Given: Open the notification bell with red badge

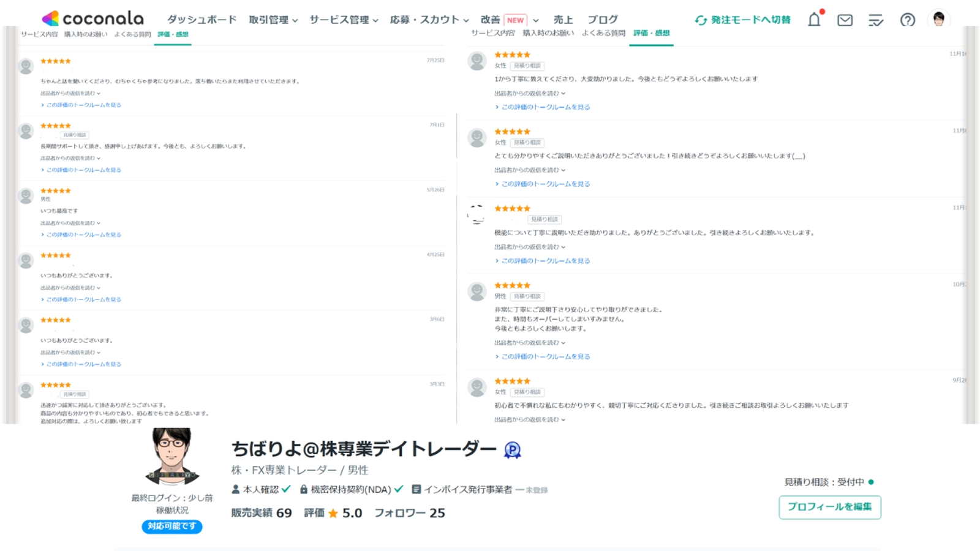Looking at the screenshot, I should [x=814, y=20].
